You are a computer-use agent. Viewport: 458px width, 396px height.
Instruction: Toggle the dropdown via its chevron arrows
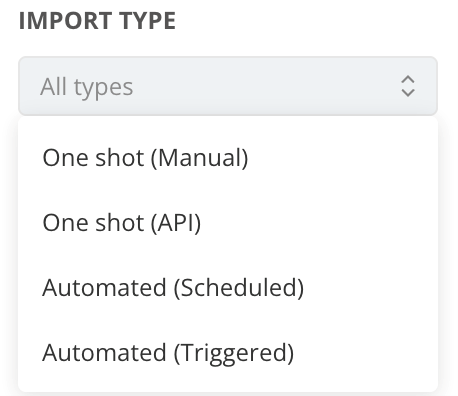pos(408,86)
